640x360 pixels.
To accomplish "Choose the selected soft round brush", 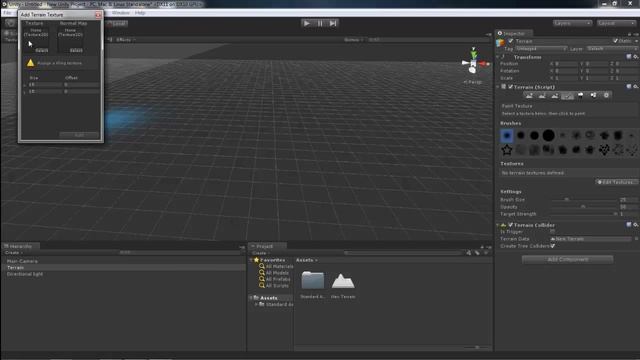I will 507,136.
